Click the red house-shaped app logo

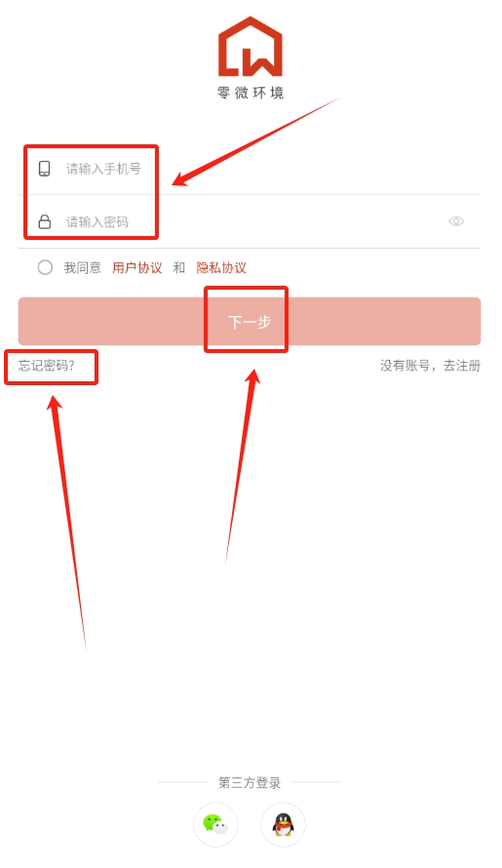tap(251, 47)
